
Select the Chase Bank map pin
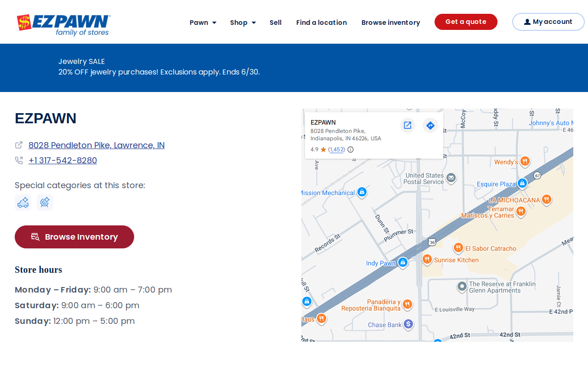tap(408, 324)
